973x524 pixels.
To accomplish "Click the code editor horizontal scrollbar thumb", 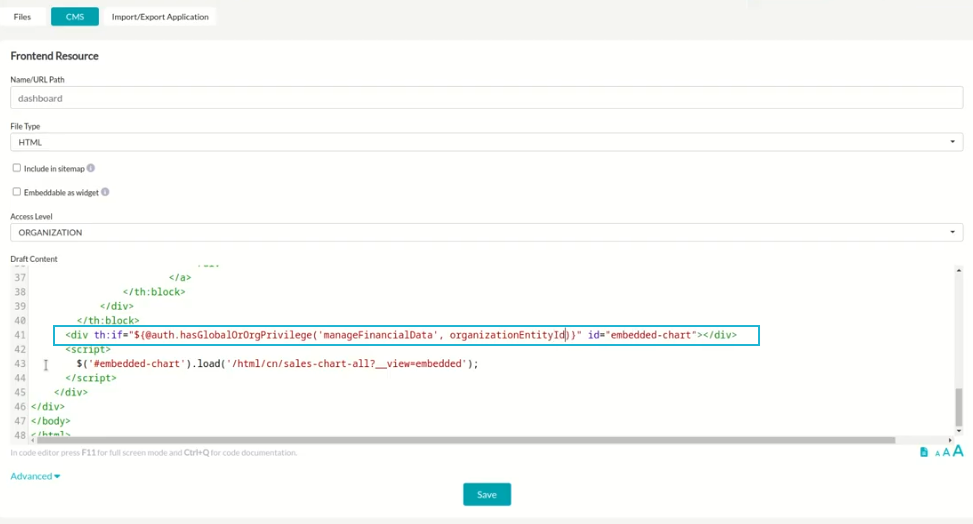I will point(465,440).
